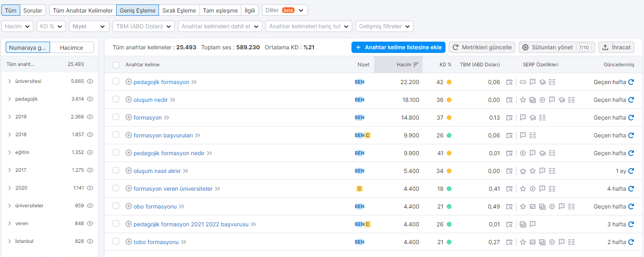Refresh metrics for formasyon veren üniversiteler row
This screenshot has width=644, height=257.
631,189
